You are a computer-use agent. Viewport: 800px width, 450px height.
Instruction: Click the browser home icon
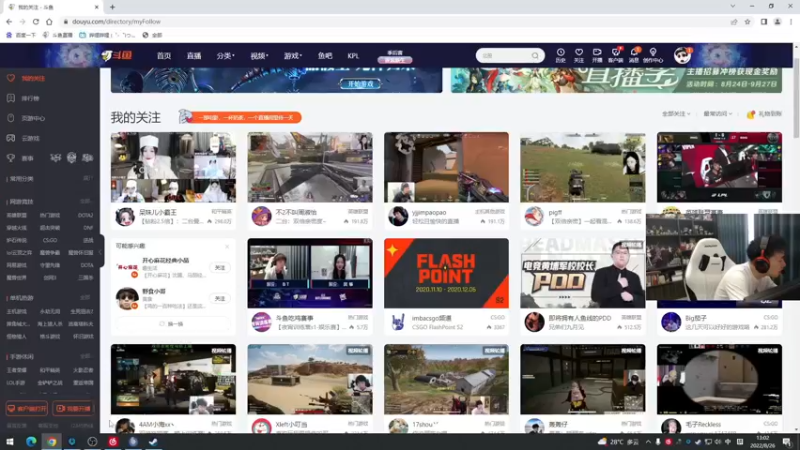coord(49,21)
